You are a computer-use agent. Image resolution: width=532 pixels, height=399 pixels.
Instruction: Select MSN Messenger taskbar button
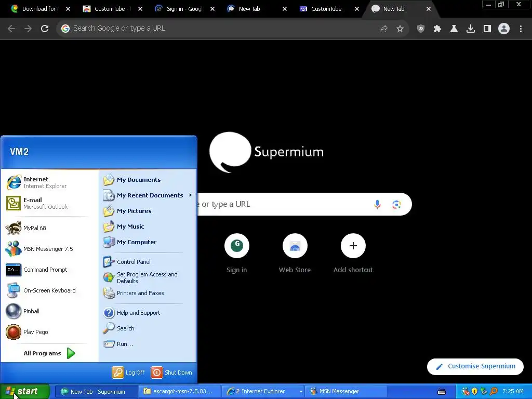click(345, 392)
